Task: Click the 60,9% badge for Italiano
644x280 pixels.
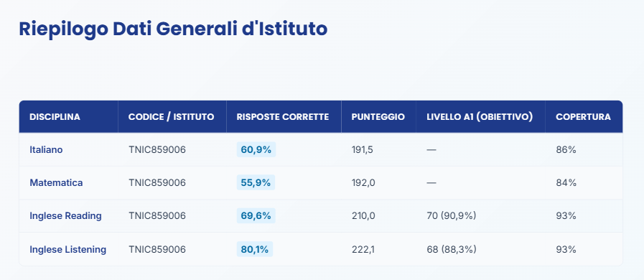Action: coord(256,150)
